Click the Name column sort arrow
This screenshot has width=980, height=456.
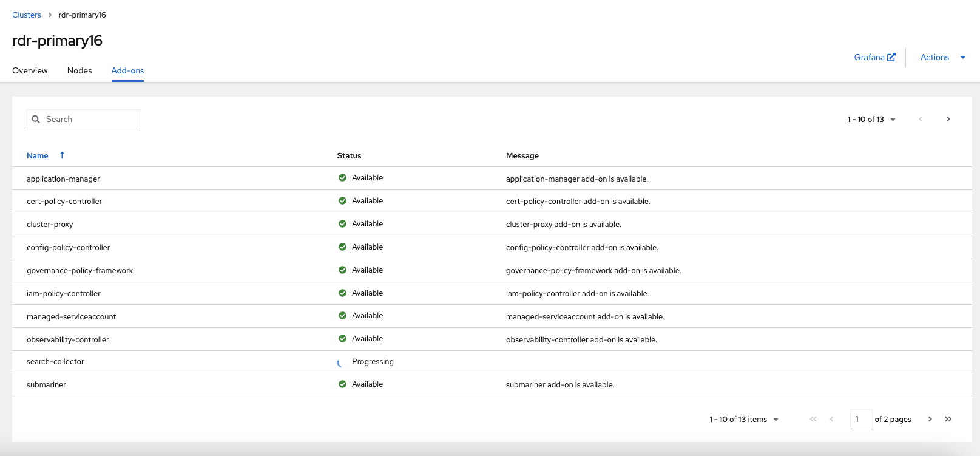pyautogui.click(x=62, y=155)
